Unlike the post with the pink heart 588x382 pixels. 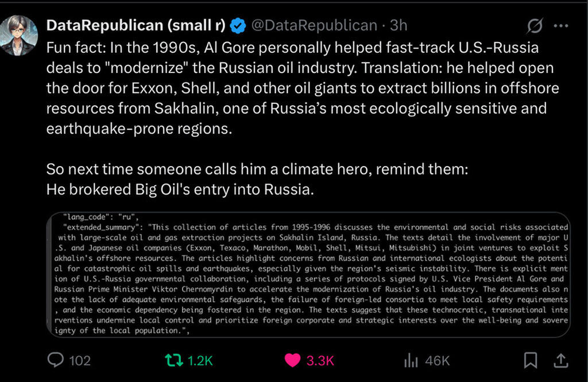coord(292,361)
